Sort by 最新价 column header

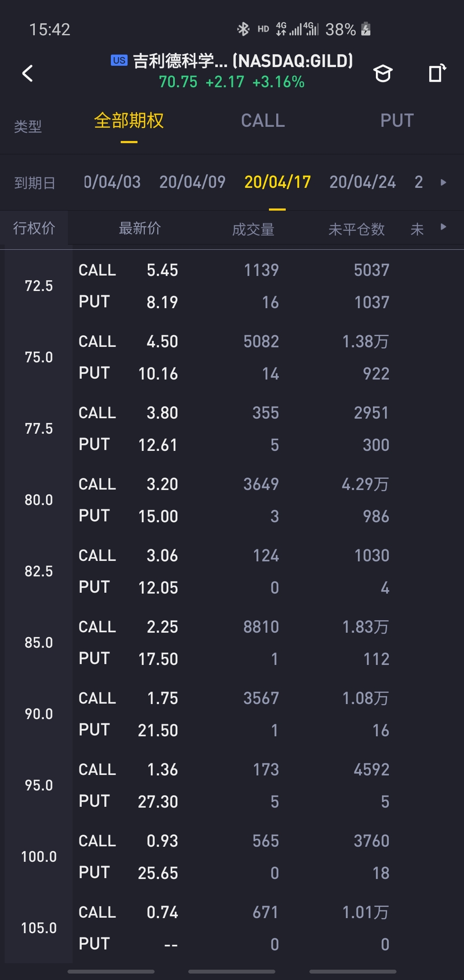[140, 228]
